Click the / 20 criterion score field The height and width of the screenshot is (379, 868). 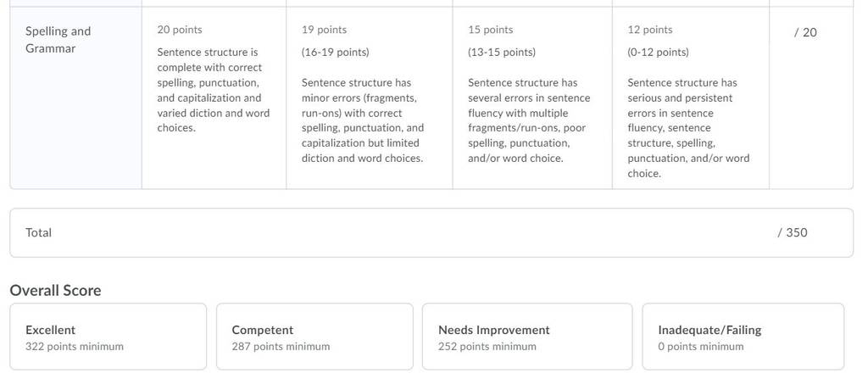point(805,33)
